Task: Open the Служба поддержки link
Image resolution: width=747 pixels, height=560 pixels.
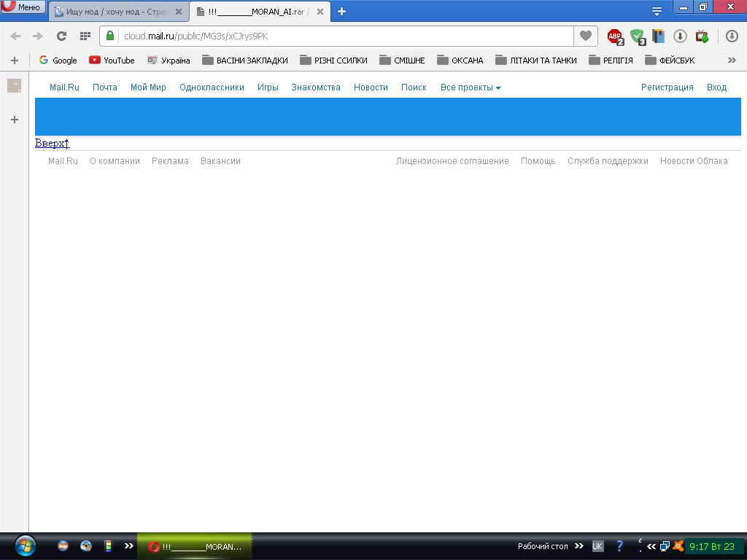Action: tap(608, 161)
